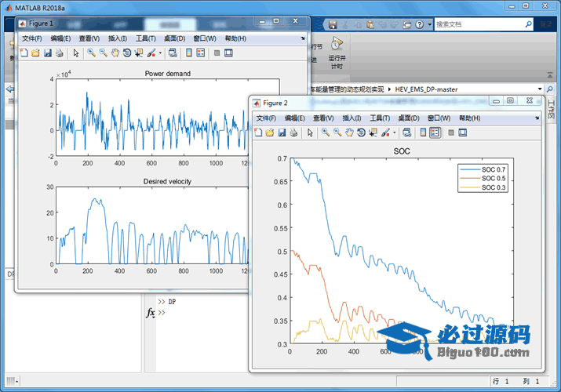Activate Data Cursor tool in Figure 2
Image resolution: width=561 pixels, height=392 pixels.
[373, 132]
